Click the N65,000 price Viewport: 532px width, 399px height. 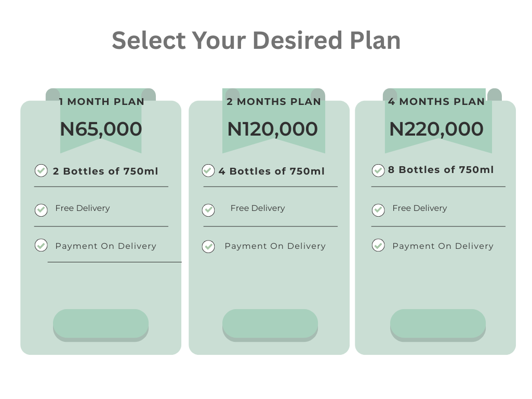point(101,129)
